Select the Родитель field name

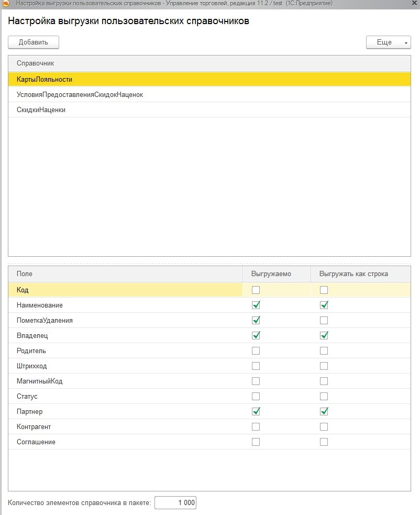click(x=31, y=351)
